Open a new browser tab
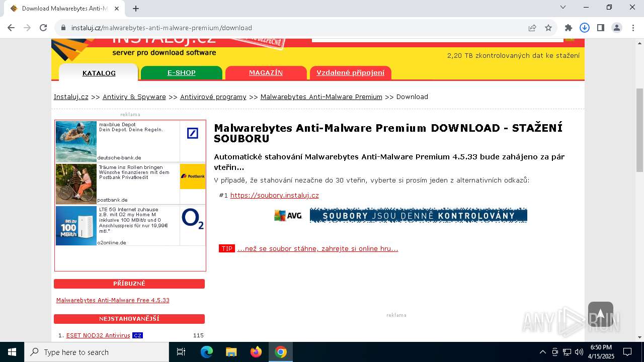 (136, 8)
